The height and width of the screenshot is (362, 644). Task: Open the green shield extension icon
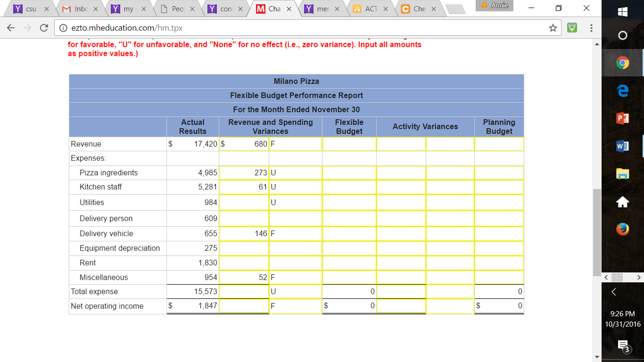[x=572, y=28]
